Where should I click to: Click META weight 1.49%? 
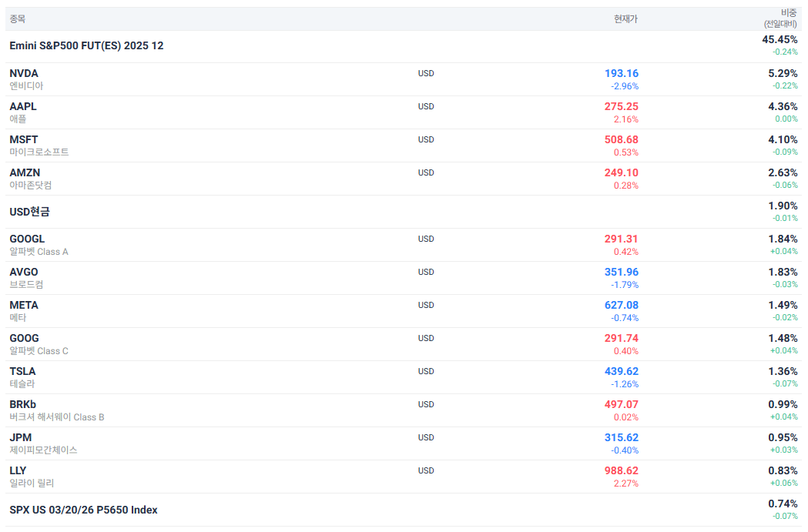(783, 305)
